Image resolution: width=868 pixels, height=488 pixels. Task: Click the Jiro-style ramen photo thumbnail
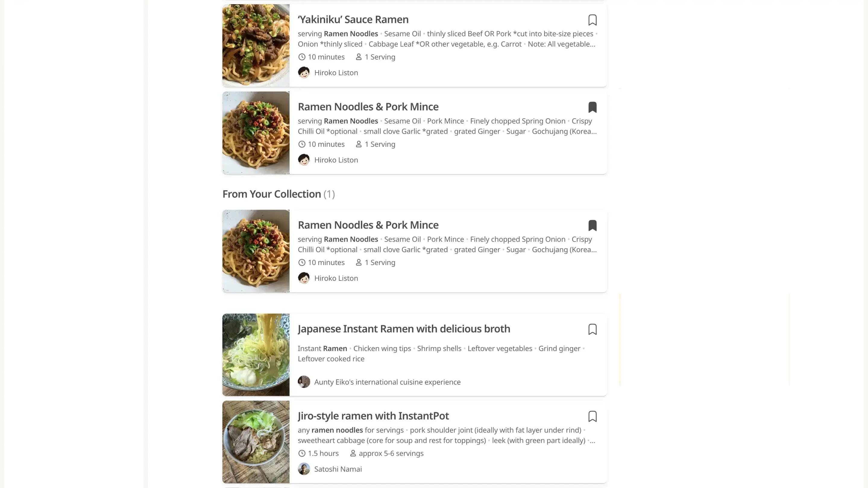[256, 442]
